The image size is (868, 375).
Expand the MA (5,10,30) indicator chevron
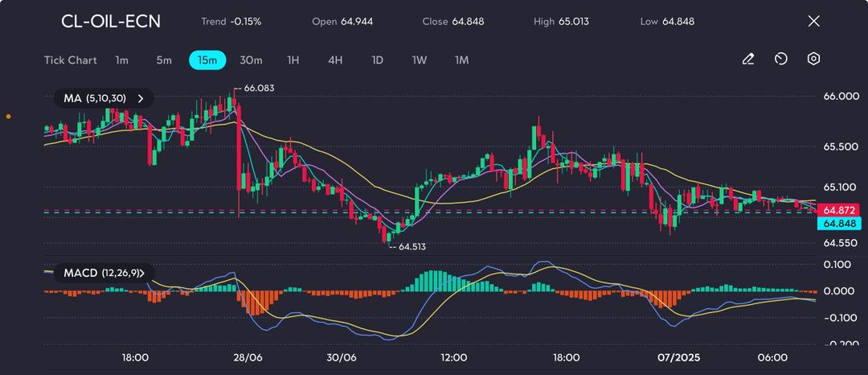[x=141, y=99]
